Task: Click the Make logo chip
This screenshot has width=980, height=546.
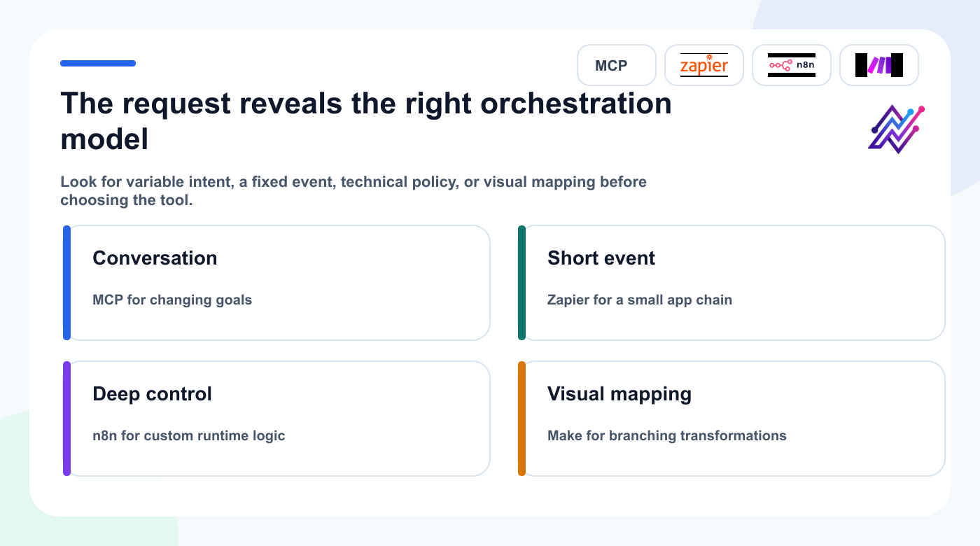Action: (x=878, y=65)
